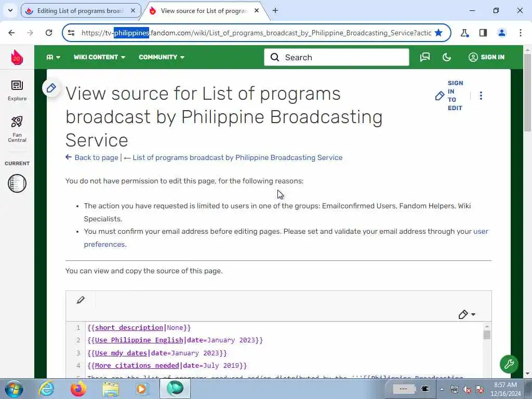Click the pencil icon in editor toolbar
The width and height of the screenshot is (532, 399).
pos(81,300)
